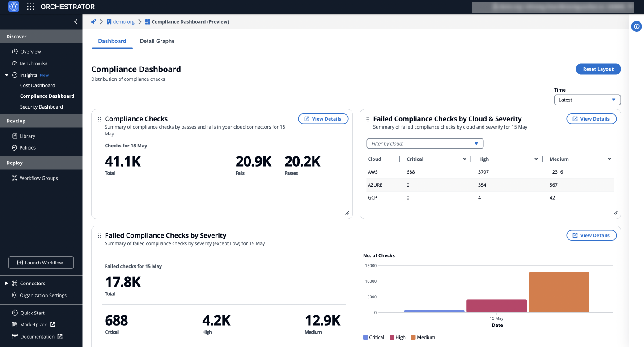Select the Dashboard tab
The image size is (644, 347).
coord(112,41)
